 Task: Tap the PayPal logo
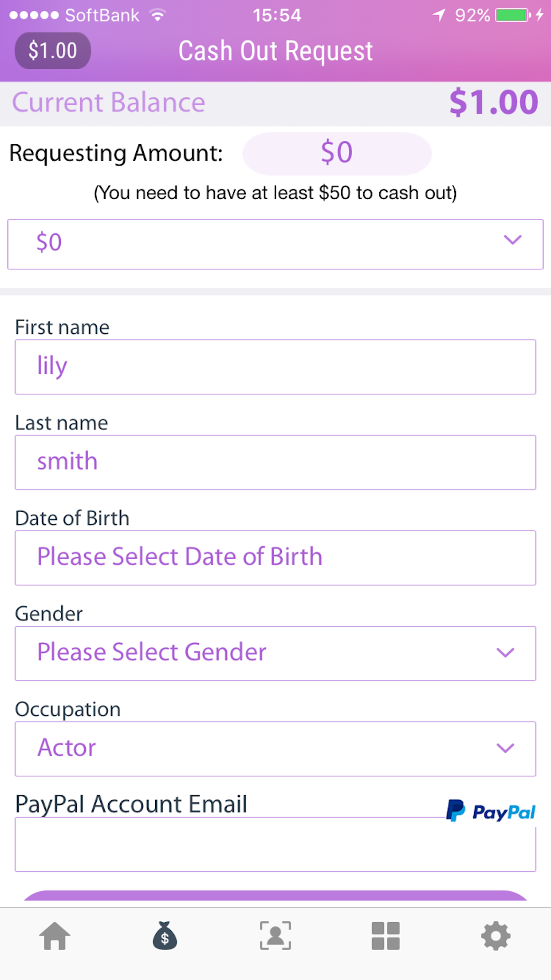coord(491,811)
